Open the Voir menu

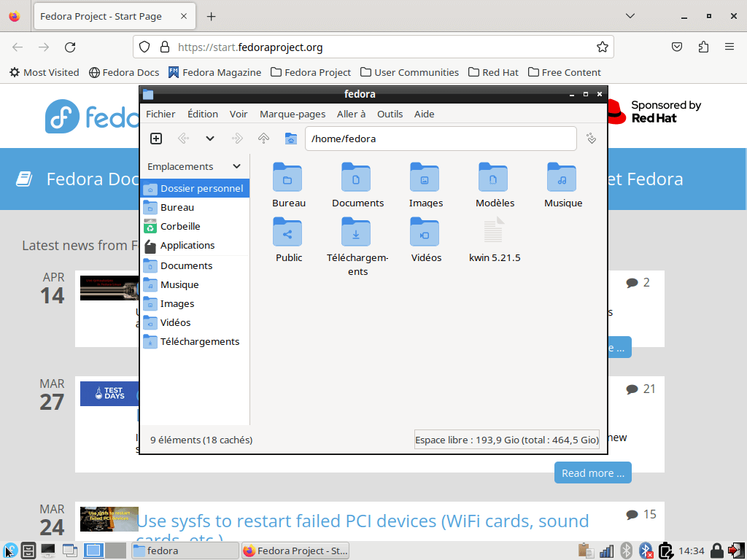pos(239,114)
